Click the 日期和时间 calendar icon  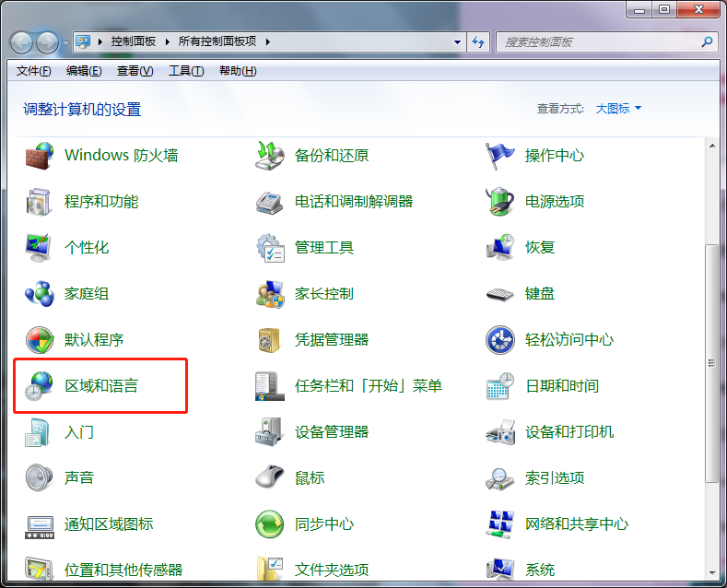(499, 386)
